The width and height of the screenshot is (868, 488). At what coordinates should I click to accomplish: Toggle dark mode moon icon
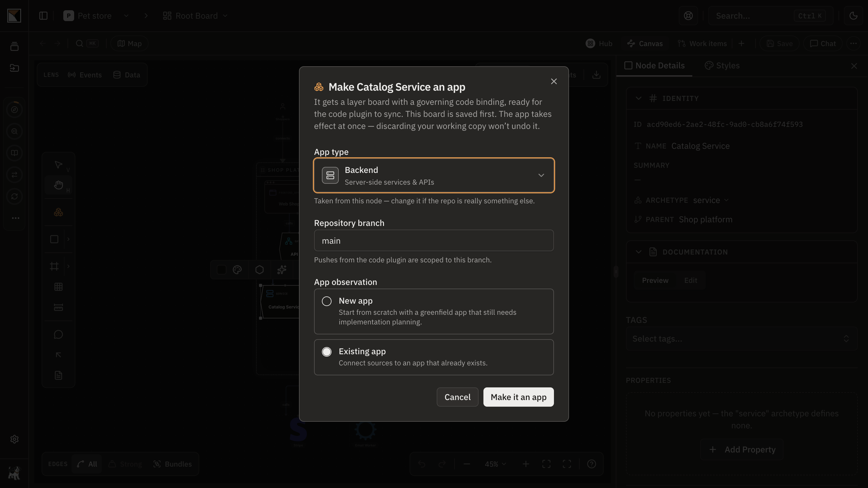[853, 16]
